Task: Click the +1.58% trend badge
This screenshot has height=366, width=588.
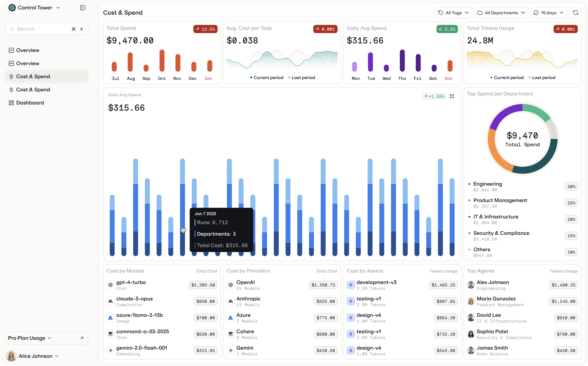Action: click(x=434, y=96)
